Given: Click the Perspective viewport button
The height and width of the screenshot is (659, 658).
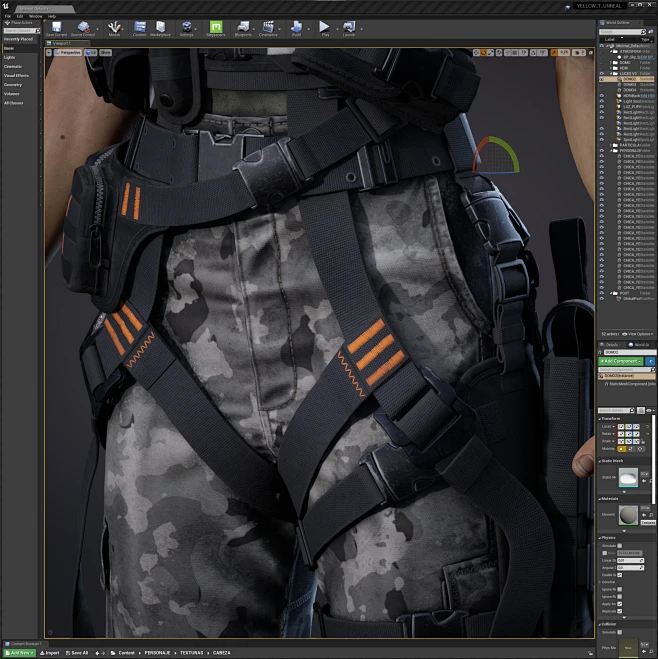Looking at the screenshot, I should tap(68, 53).
